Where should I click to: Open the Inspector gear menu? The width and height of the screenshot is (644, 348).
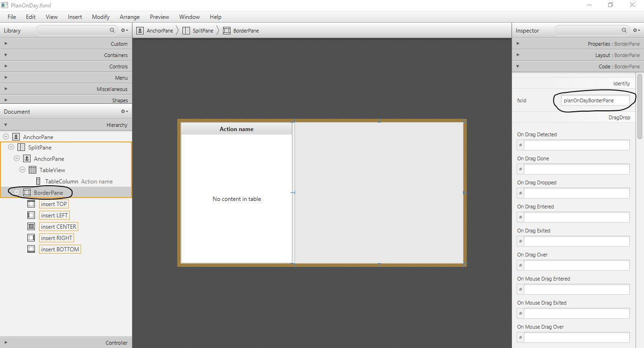(x=636, y=30)
